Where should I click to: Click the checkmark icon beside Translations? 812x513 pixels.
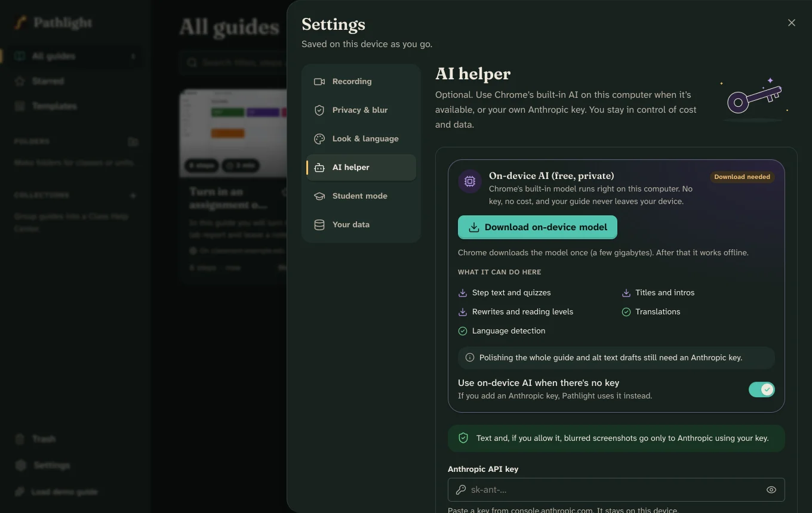coord(626,312)
